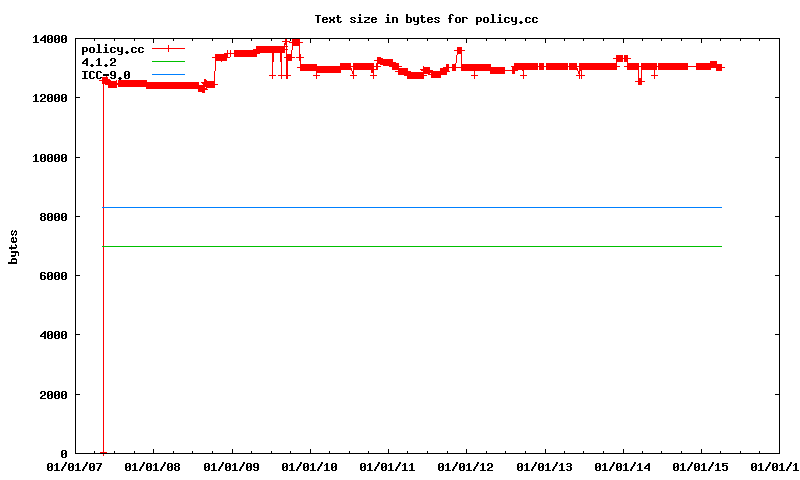This screenshot has height=480, width=800.
Task: Select the 01/01/12 x-axis date label
Action: (467, 467)
